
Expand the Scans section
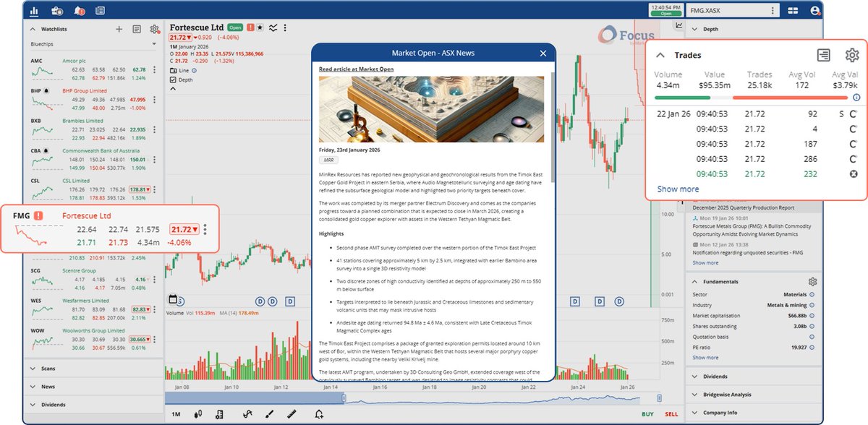[33, 368]
